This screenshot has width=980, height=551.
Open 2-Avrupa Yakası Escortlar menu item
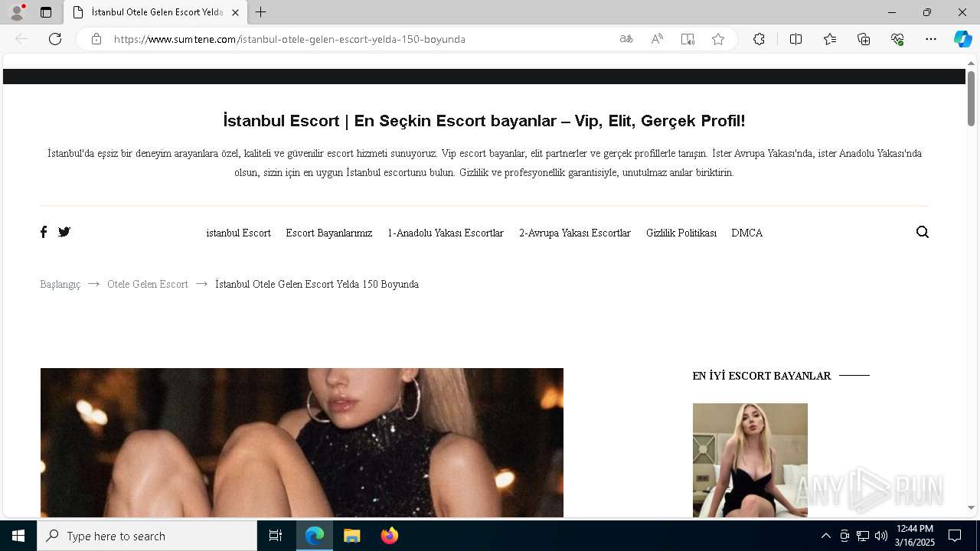[x=575, y=233]
